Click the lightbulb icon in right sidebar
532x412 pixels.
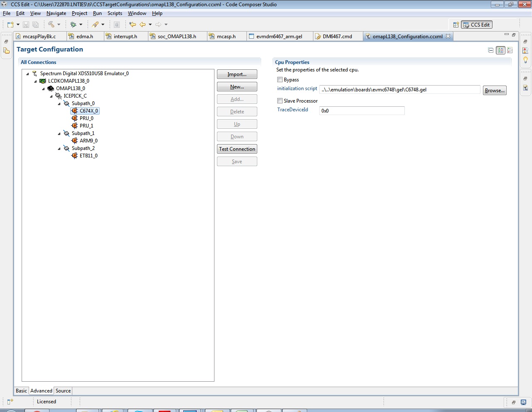pyautogui.click(x=525, y=60)
